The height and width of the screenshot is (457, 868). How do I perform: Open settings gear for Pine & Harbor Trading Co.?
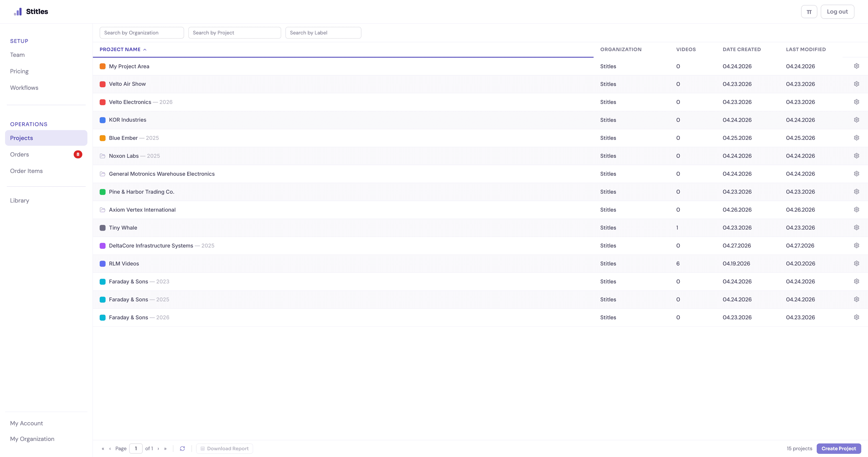click(x=856, y=192)
